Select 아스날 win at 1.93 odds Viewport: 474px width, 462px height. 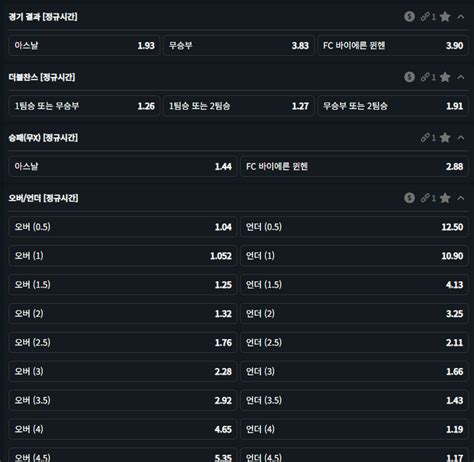coord(84,45)
